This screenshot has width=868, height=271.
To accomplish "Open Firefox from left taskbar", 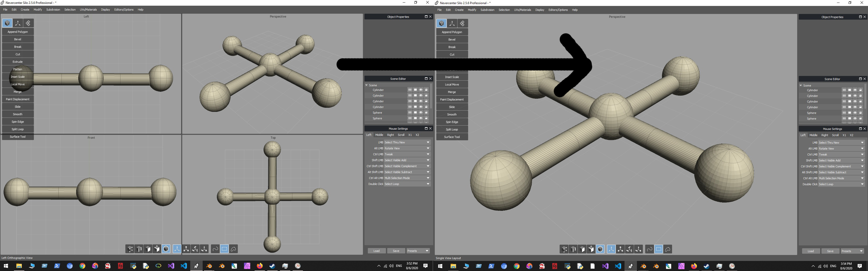I will click(x=260, y=266).
